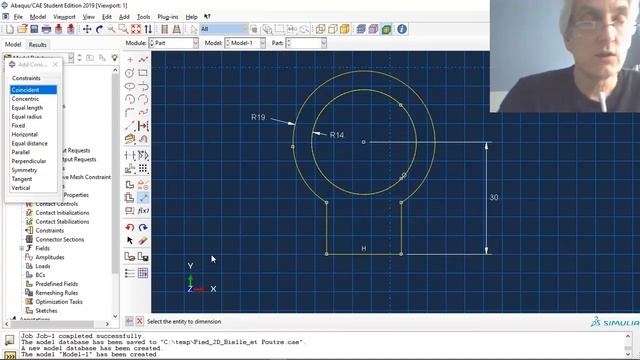The height and width of the screenshot is (360, 640).
Task: Select the Tangent constraint
Action: point(33,179)
